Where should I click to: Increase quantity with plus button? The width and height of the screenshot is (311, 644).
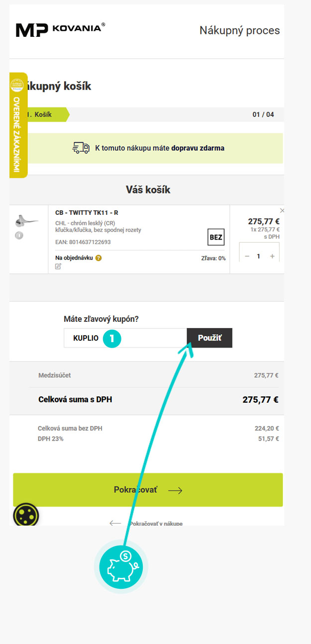(x=272, y=257)
